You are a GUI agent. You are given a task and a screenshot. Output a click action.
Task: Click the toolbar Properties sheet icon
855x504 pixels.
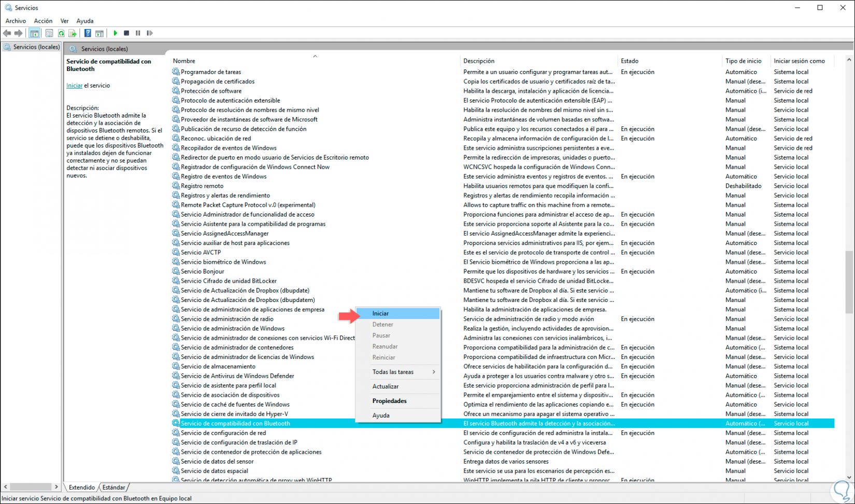pyautogui.click(x=49, y=33)
